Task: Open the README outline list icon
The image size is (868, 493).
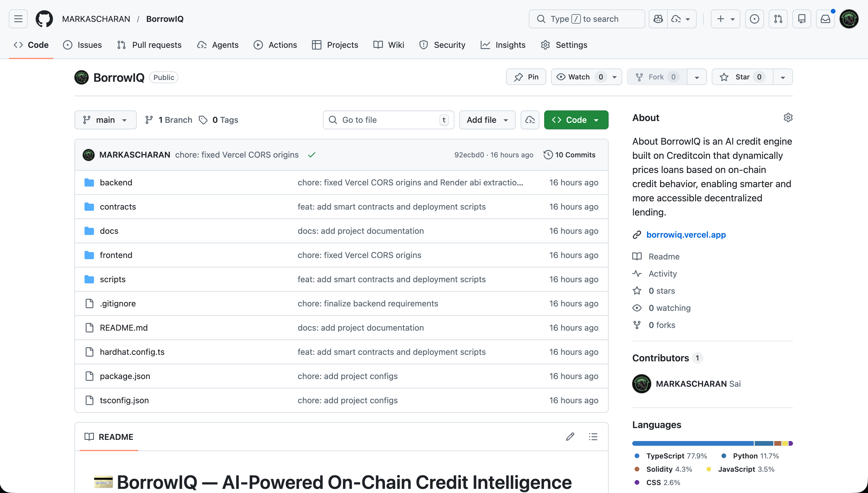Action: [593, 437]
